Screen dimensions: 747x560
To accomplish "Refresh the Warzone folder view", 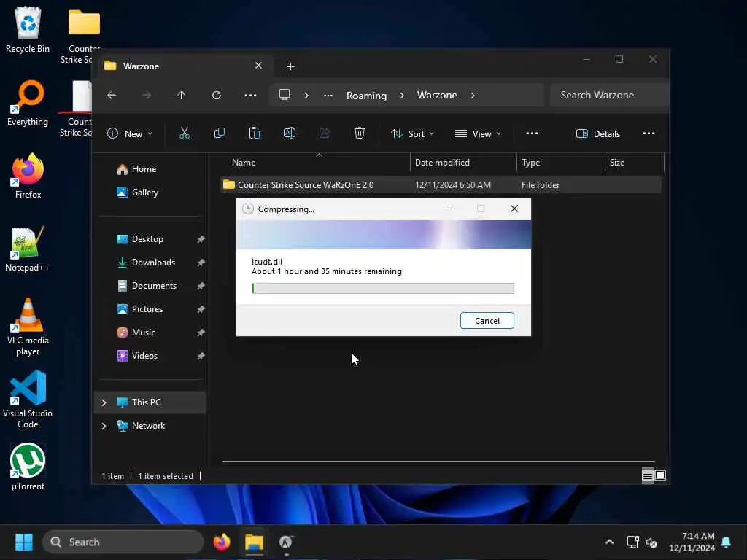I will 216,96.
